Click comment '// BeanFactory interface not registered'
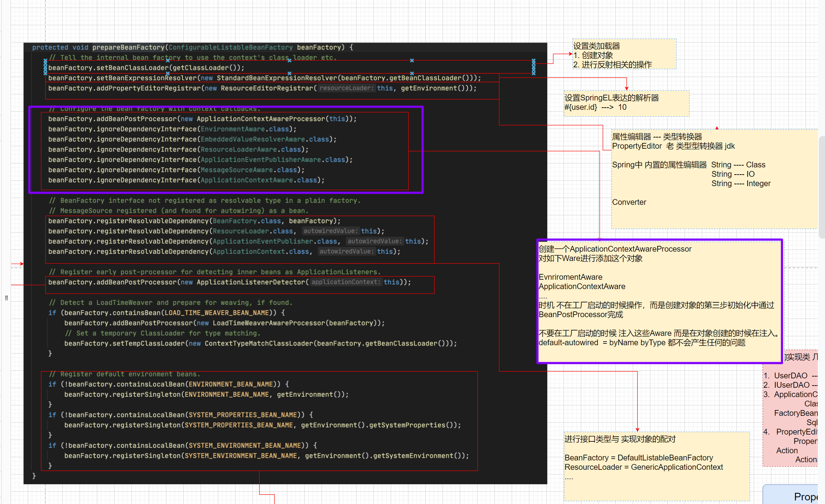The height and width of the screenshot is (504, 825). pos(205,201)
